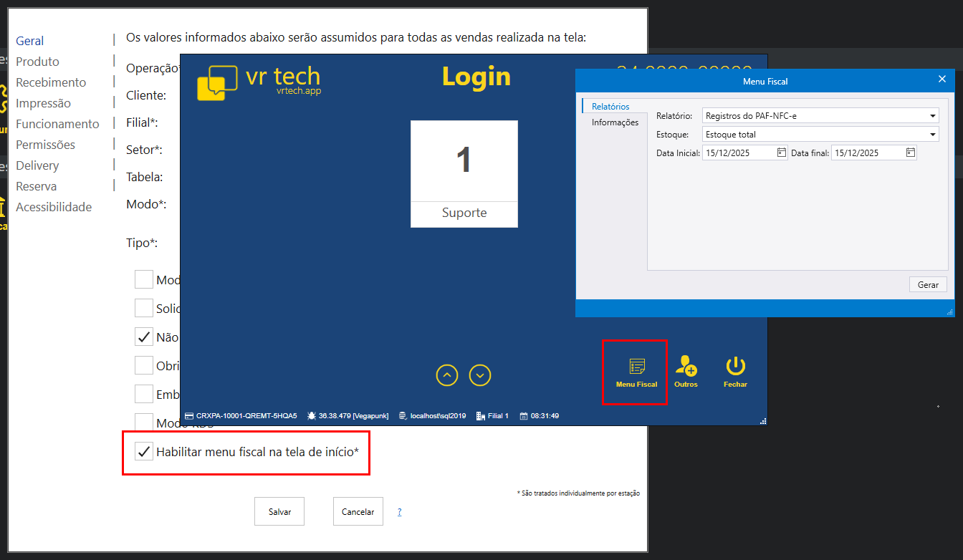Click the down arrow circle icon
Viewport: 963px width, 560px height.
point(480,375)
